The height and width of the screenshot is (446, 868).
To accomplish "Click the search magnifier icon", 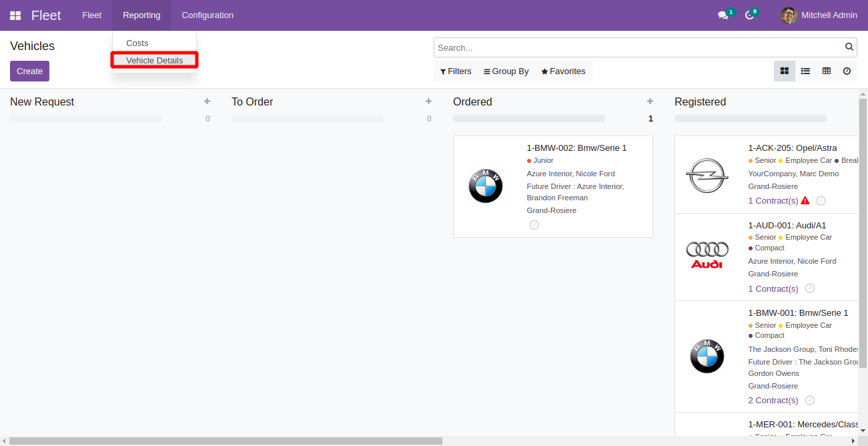I will (849, 47).
